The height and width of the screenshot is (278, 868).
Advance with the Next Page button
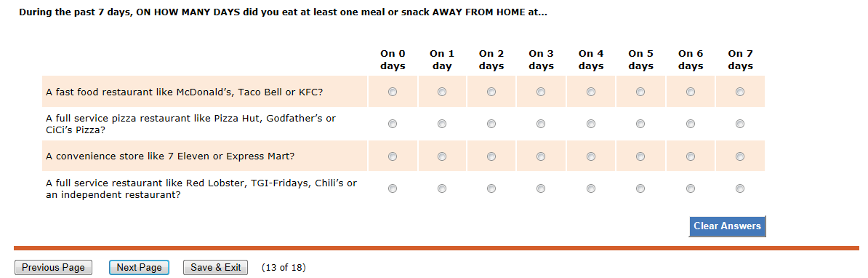(139, 268)
